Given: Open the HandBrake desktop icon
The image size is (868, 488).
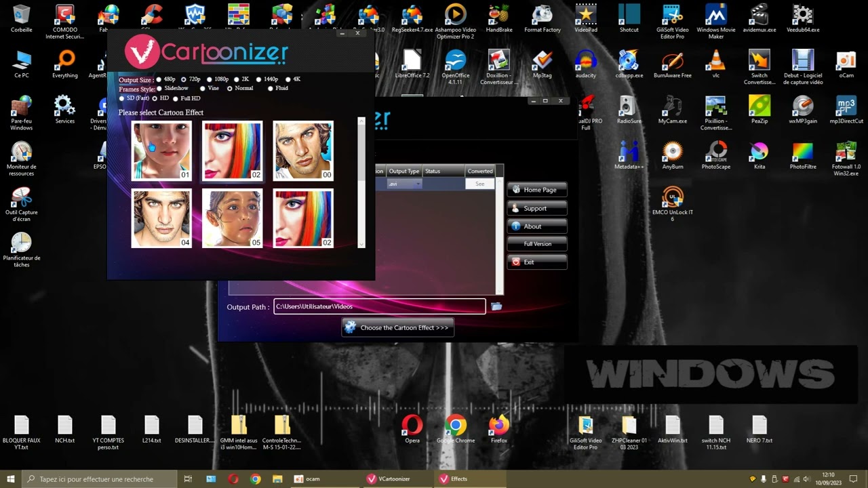Looking at the screenshot, I should pyautogui.click(x=499, y=18).
